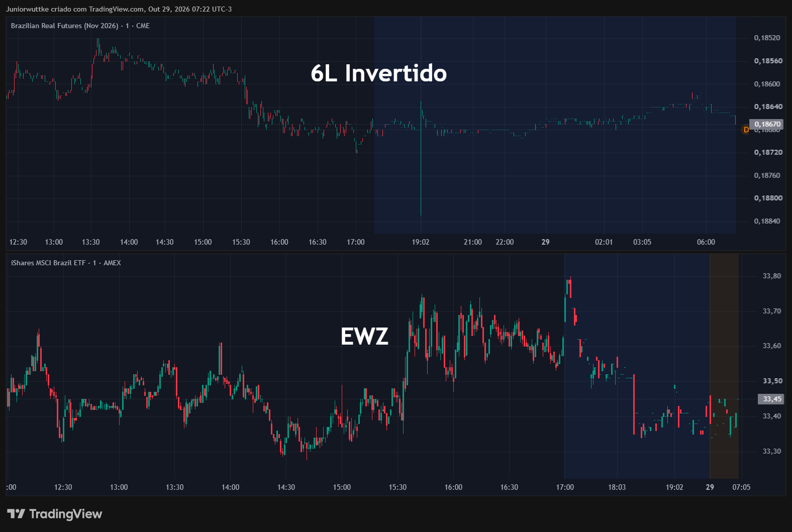Click the 18:03 time label on EWZ chart
Image resolution: width=792 pixels, height=532 pixels.
[x=617, y=487]
